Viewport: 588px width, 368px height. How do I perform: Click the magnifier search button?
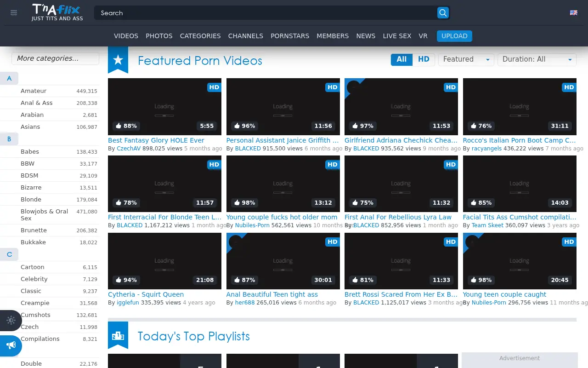click(x=443, y=13)
